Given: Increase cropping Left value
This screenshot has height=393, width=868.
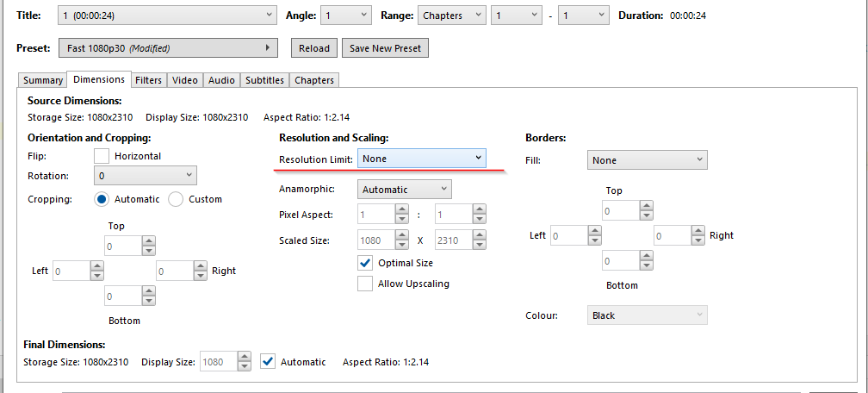Looking at the screenshot, I should click(x=96, y=266).
